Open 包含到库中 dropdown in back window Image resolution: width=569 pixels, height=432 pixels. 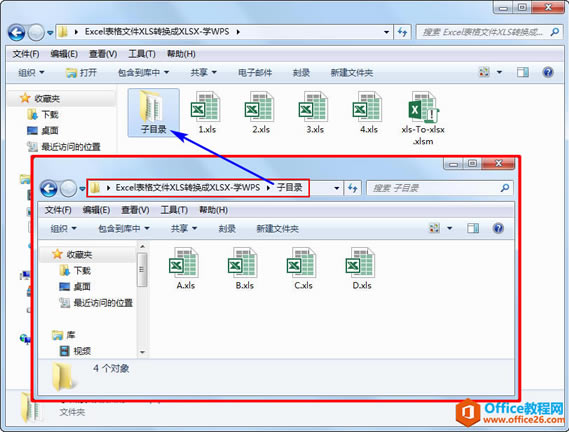(143, 73)
